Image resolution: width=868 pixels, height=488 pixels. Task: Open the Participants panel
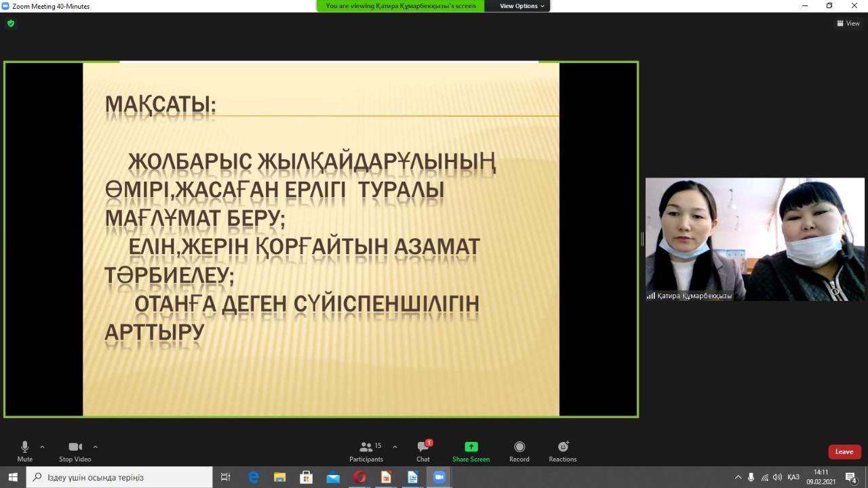point(366,451)
